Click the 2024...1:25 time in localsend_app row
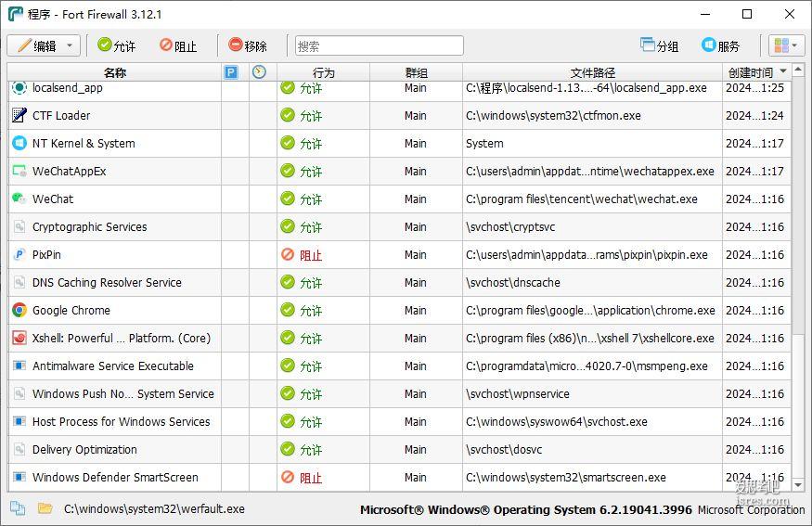 point(754,88)
